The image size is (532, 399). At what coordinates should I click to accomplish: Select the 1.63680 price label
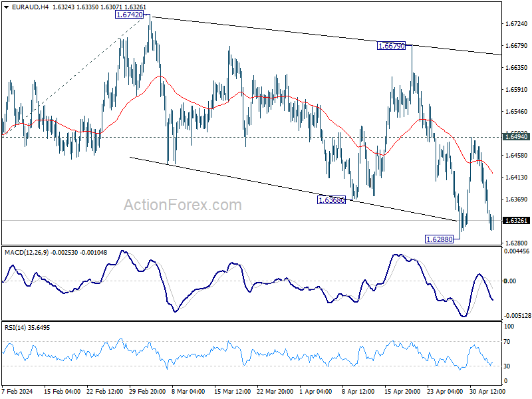331,200
